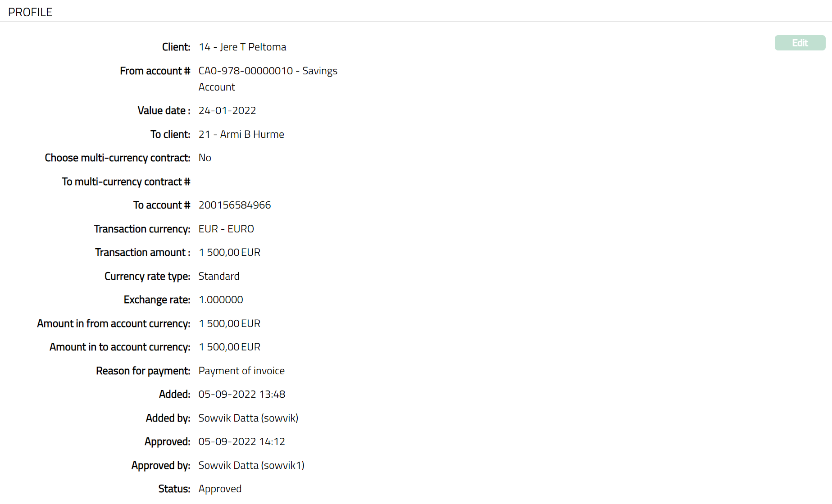Click Amount in to account currency value

coord(229,347)
